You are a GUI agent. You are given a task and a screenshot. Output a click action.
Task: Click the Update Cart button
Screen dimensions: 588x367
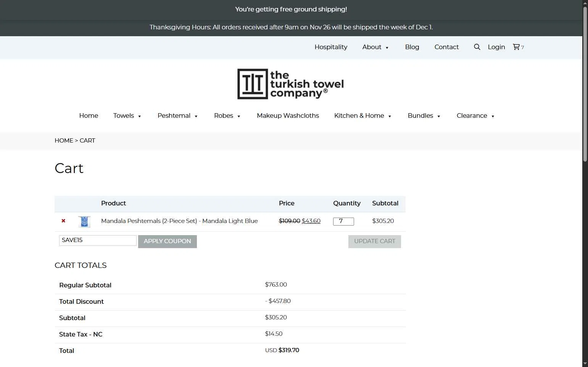pyautogui.click(x=375, y=241)
